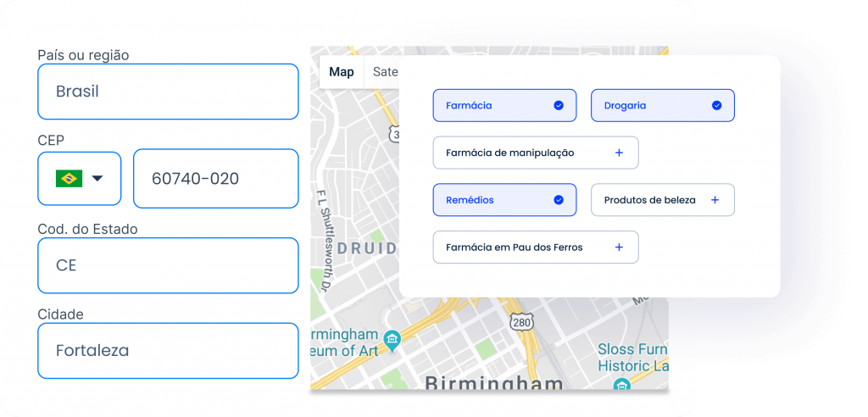Screen dimensions: 868x417
Task: Click the Cidade field containing Fortaleza
Action: [x=168, y=350]
